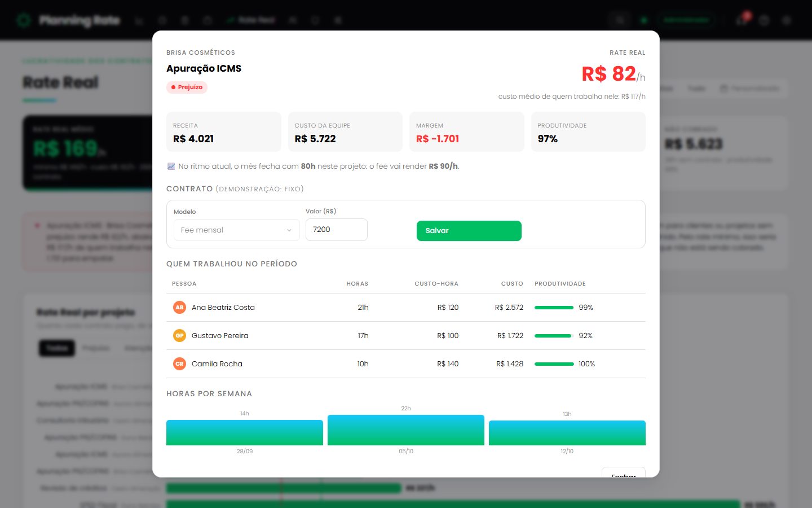812x508 pixels.
Task: Close the dialog with the Fechar button
Action: tap(624, 472)
